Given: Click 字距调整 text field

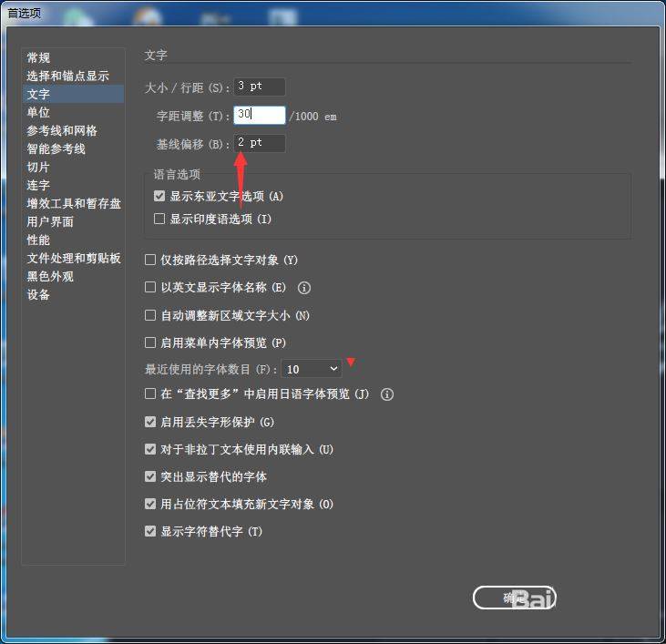Looking at the screenshot, I should [259, 116].
